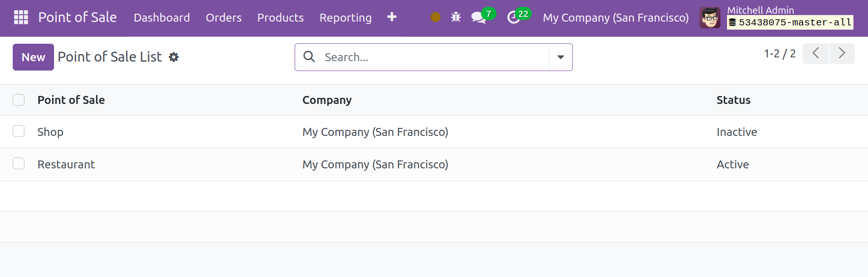The image size is (868, 277).
Task: Click the magnifier search icon
Action: [x=309, y=57]
